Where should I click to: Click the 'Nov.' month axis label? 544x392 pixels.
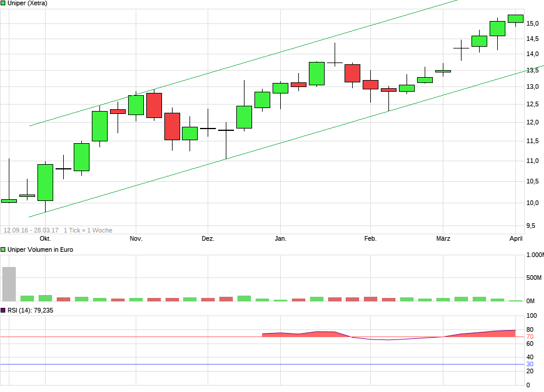coord(136,238)
